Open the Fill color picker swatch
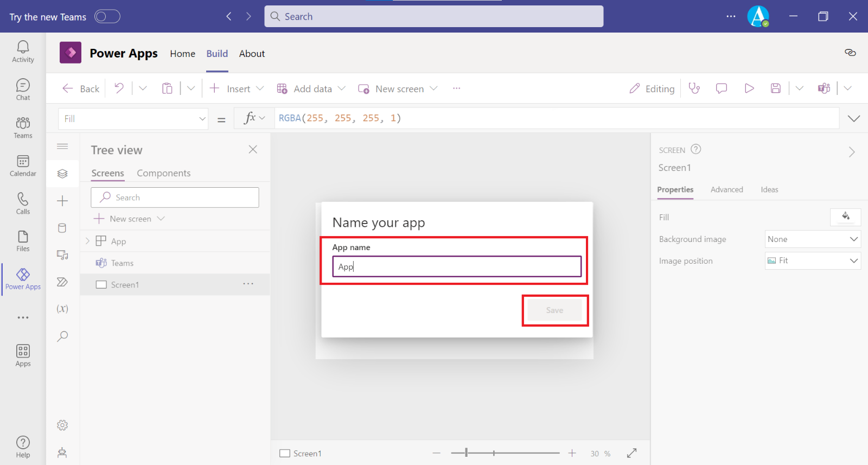Image resolution: width=868 pixels, height=465 pixels. pos(845,217)
